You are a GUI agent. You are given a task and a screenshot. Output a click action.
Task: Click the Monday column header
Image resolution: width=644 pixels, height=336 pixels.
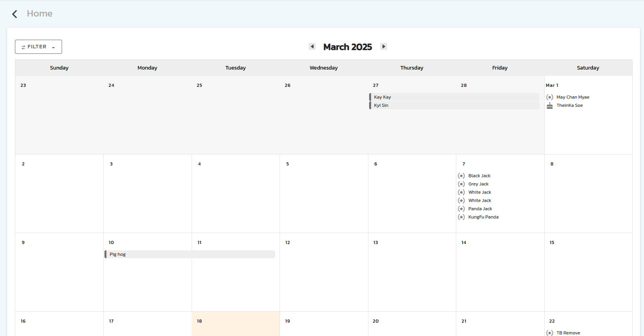coord(147,68)
